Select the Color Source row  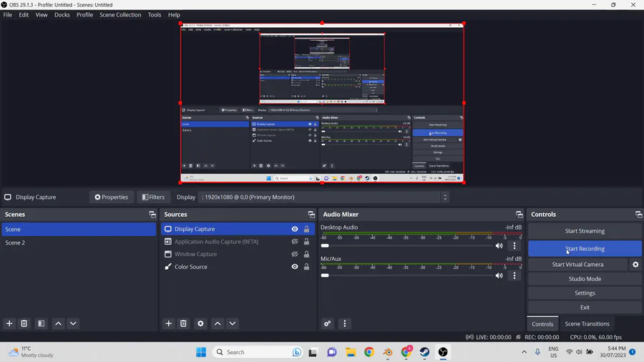click(x=238, y=266)
